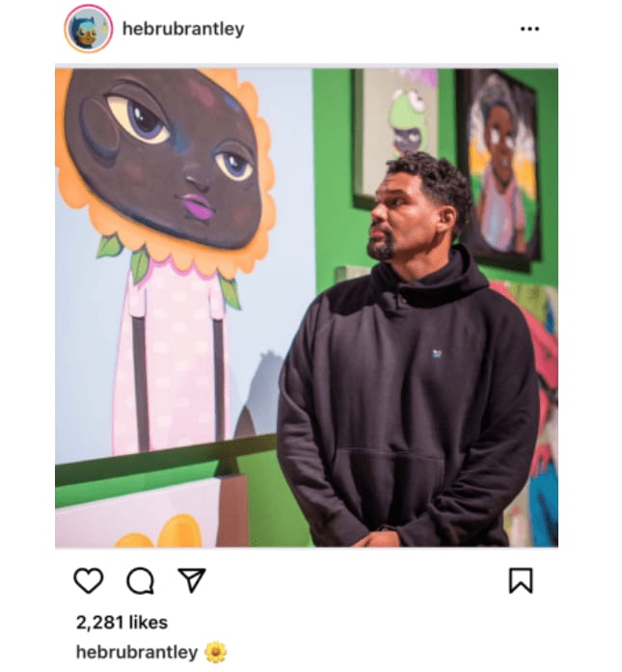622x672 pixels.
Task: Visit hebrubrantley profile from header username
Action: [183, 29]
